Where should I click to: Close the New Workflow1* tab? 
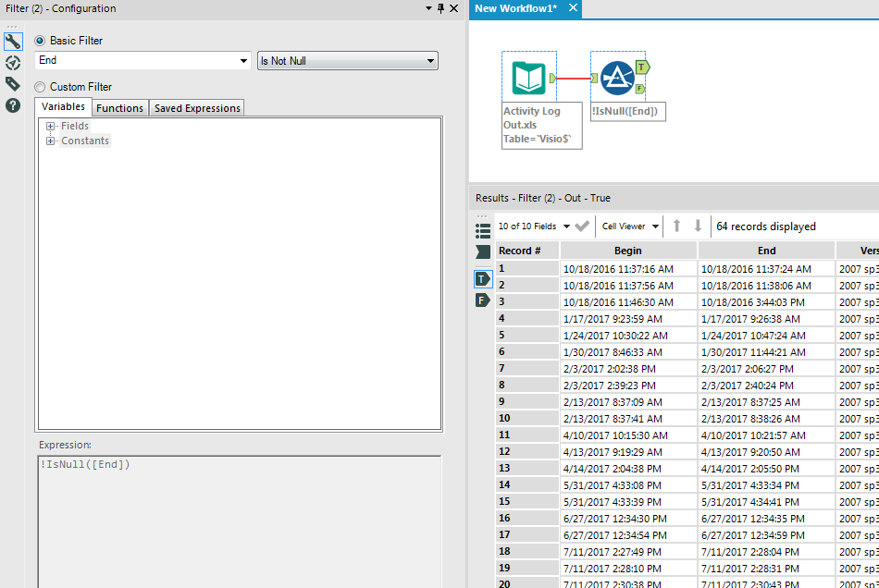click(573, 7)
